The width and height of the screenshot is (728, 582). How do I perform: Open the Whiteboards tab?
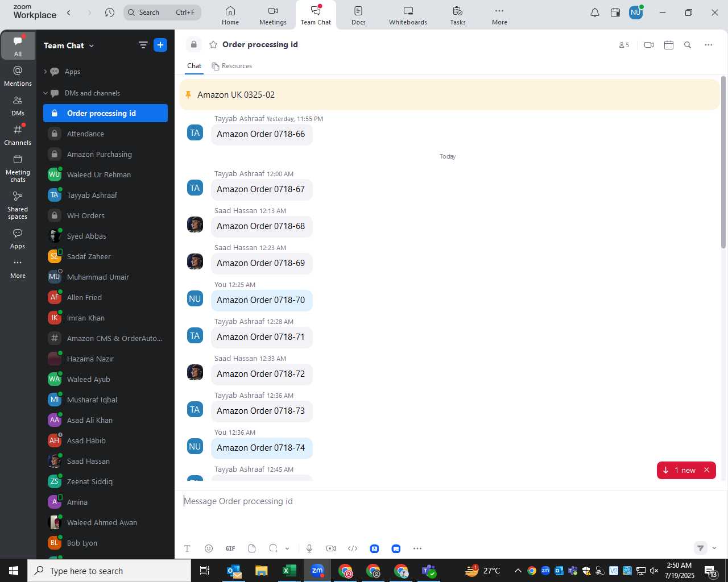click(408, 15)
